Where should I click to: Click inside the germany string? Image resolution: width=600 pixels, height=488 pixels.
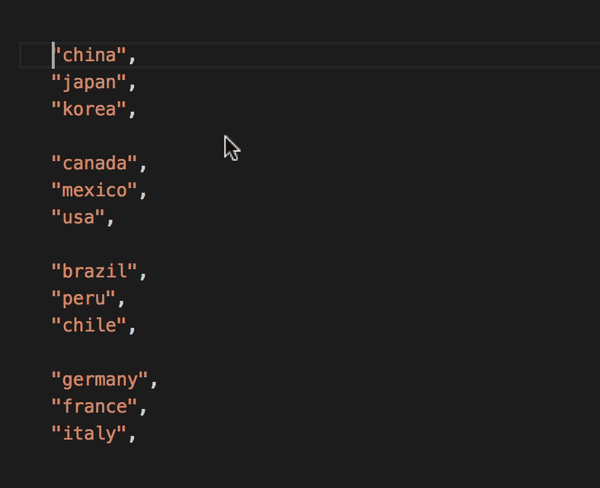(x=100, y=379)
